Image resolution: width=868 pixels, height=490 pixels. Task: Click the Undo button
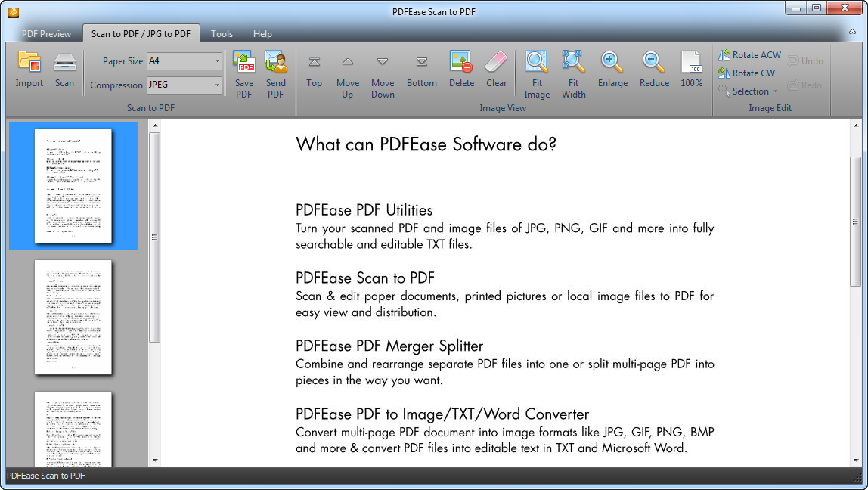point(805,61)
